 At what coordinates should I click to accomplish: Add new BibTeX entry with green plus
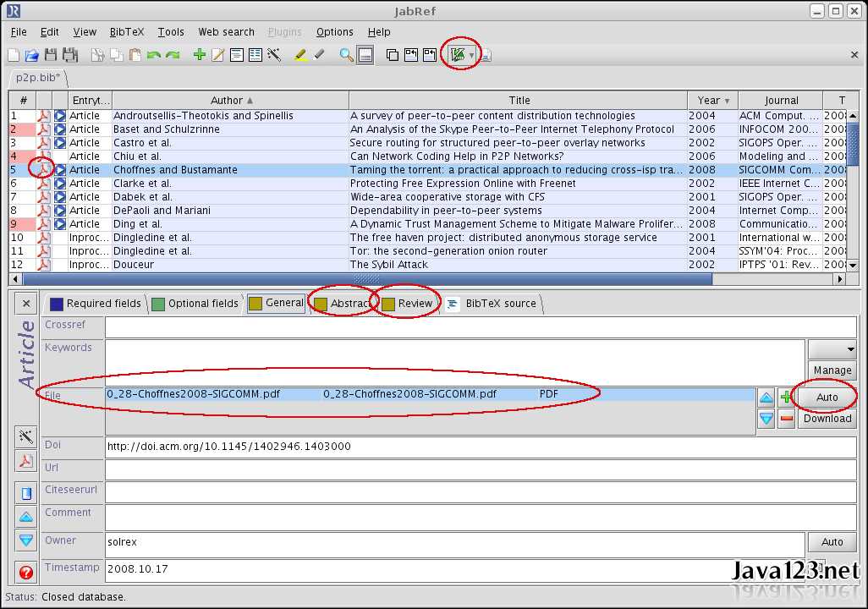(200, 54)
